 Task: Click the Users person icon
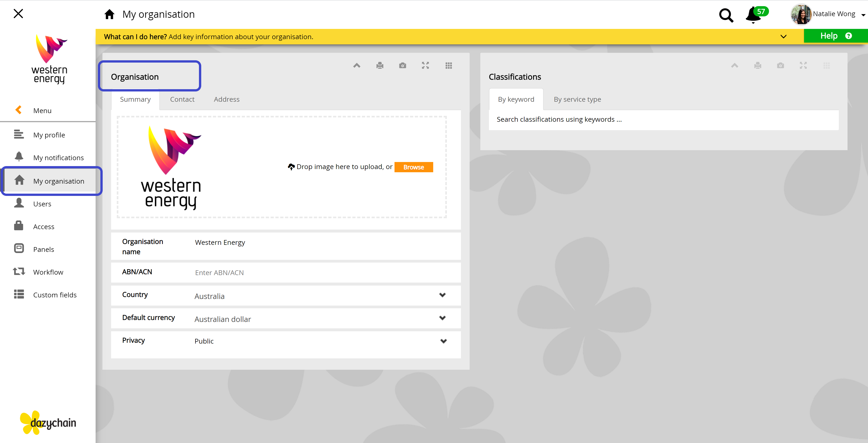click(x=19, y=203)
